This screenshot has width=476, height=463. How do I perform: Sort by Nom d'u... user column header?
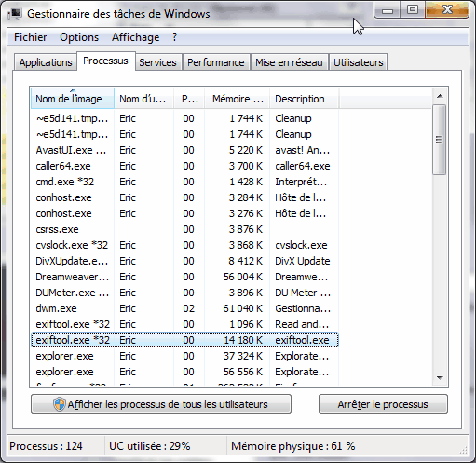click(143, 99)
